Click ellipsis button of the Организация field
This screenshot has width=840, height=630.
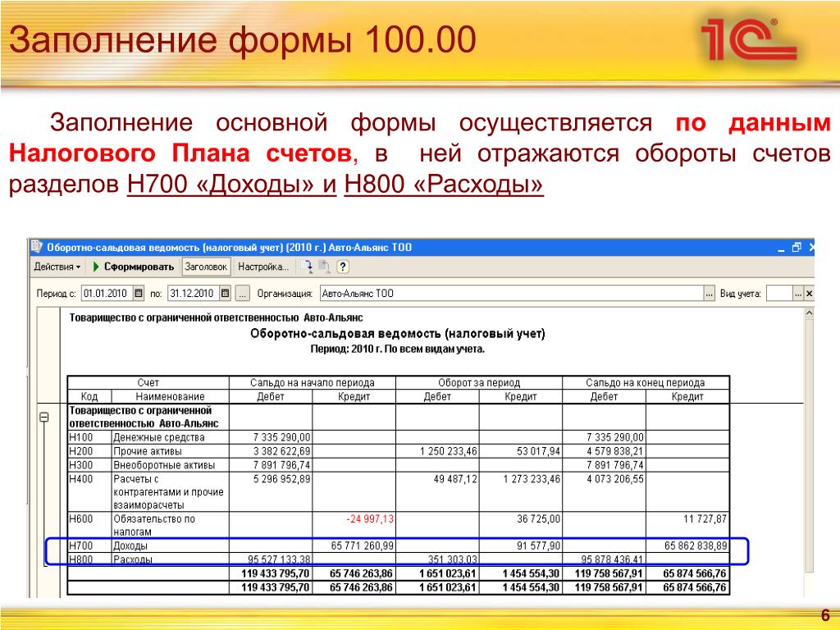tap(710, 293)
